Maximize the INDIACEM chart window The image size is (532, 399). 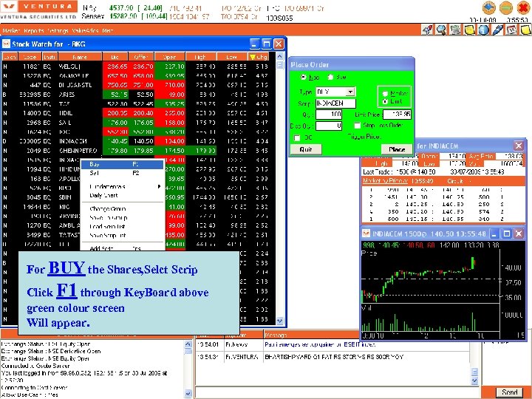point(507,233)
